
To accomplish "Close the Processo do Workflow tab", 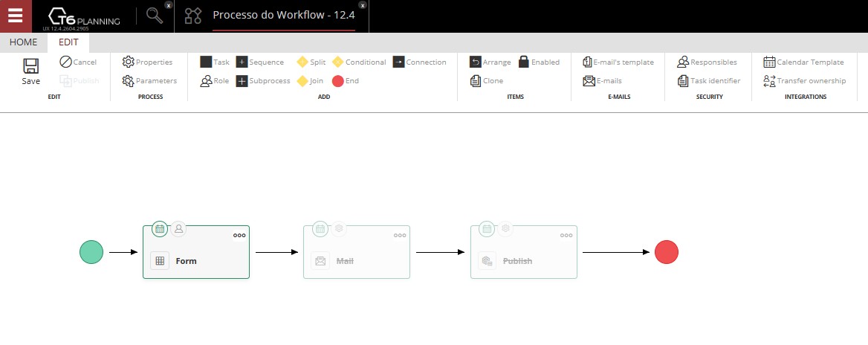I will coord(363,5).
